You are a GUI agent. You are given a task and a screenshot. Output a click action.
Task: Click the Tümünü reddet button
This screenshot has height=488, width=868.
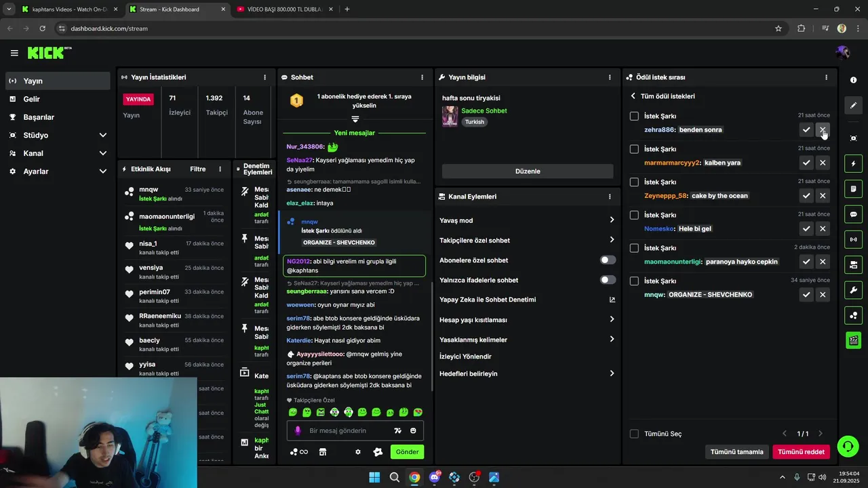click(801, 452)
